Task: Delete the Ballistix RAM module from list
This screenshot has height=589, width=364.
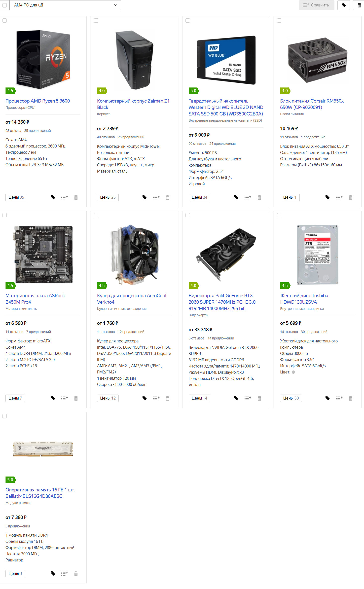Action: coord(76,574)
